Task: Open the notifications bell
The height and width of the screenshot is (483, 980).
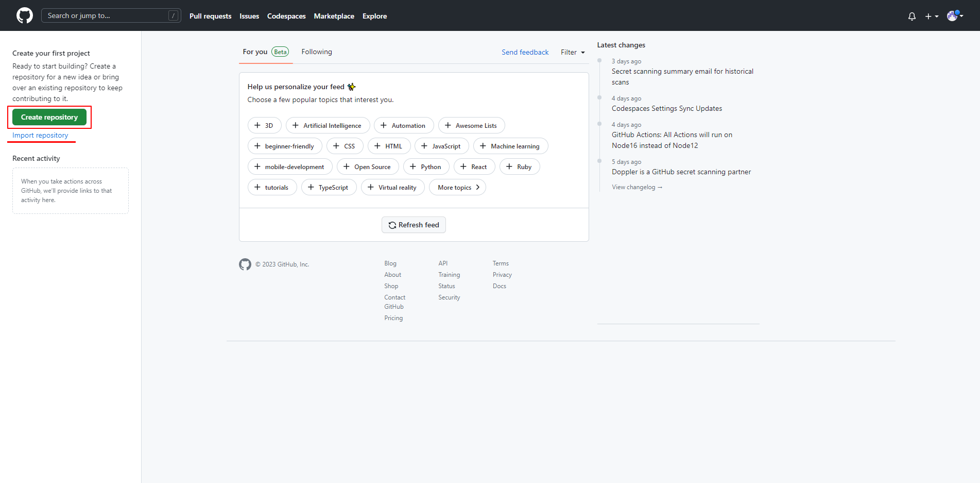Action: [x=912, y=16]
